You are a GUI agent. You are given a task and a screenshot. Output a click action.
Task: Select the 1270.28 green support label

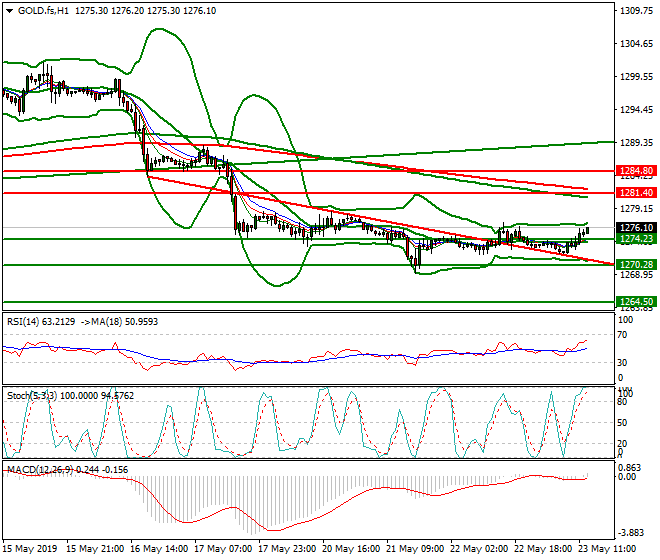pyautogui.click(x=636, y=265)
